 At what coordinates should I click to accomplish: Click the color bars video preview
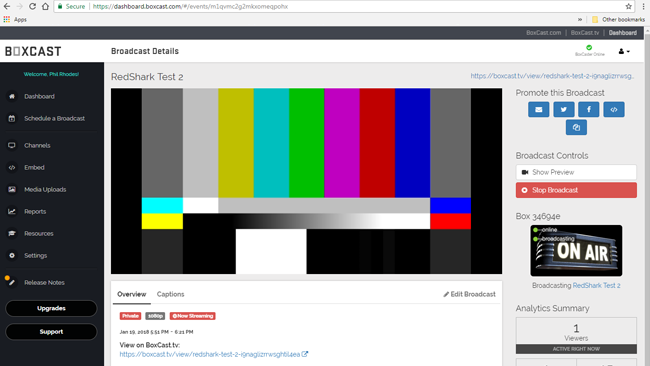click(x=306, y=181)
